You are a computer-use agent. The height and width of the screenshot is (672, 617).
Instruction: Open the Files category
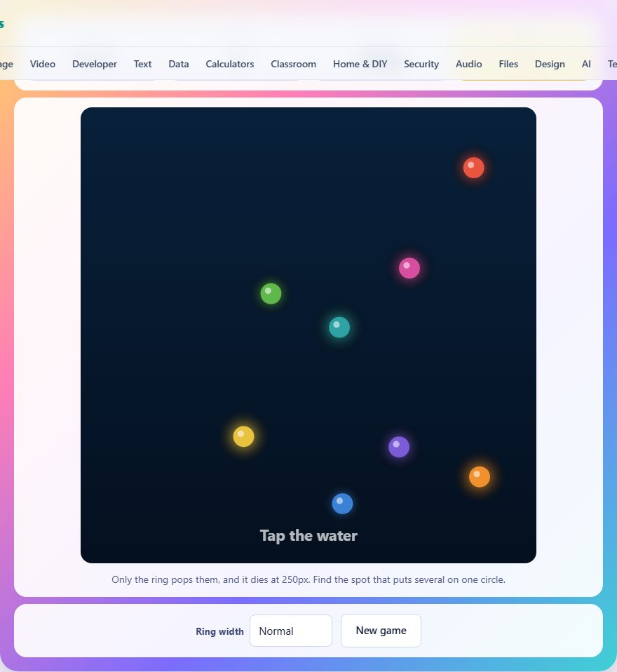(x=508, y=64)
